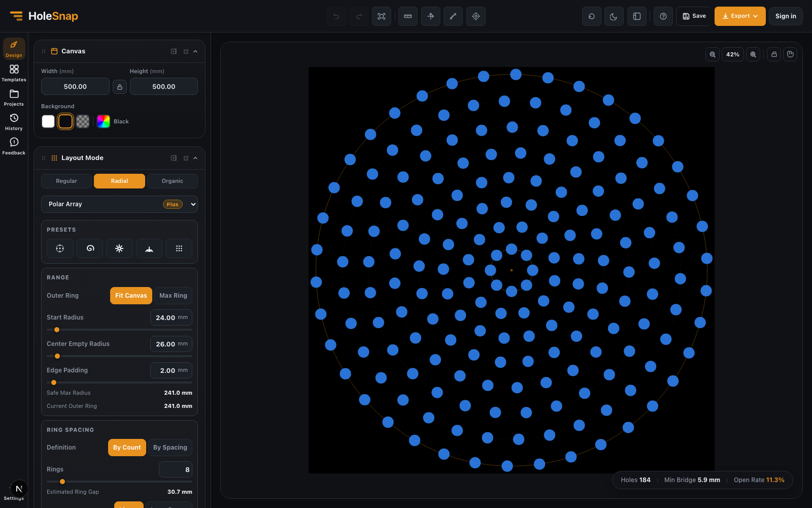Click the Sign in button

[786, 16]
